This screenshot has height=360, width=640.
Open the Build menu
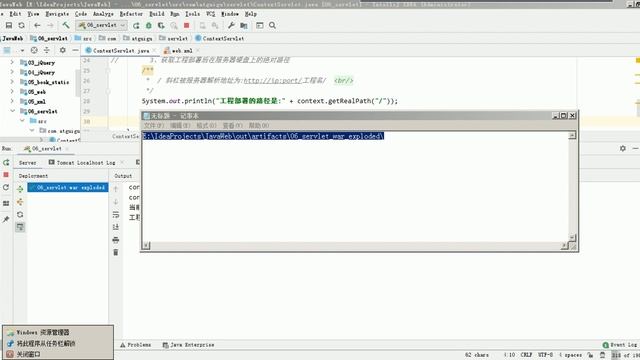157,13
